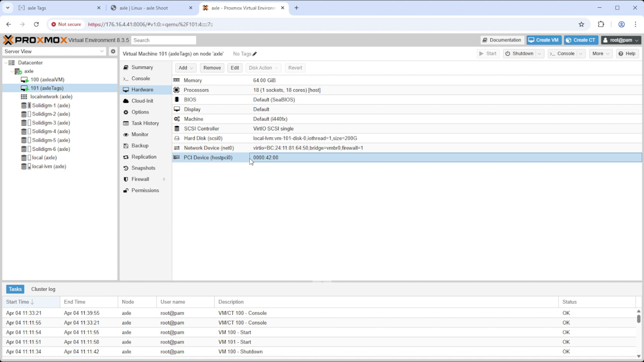The image size is (644, 362).
Task: Click the Memory row icon
Action: click(176, 80)
